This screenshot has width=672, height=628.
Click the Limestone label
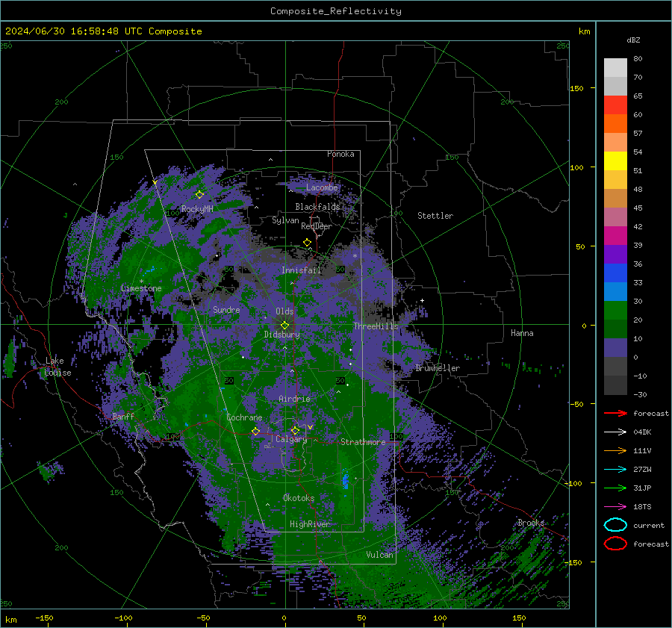[141, 288]
